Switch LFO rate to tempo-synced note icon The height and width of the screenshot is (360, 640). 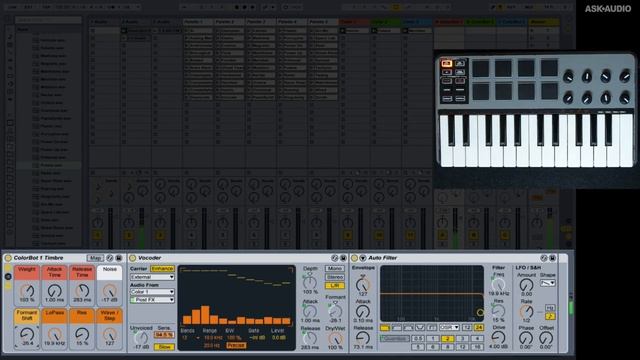550,316
